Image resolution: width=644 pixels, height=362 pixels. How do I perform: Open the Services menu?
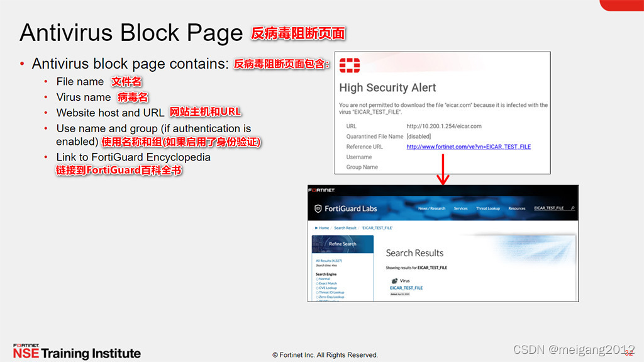pyautogui.click(x=460, y=208)
